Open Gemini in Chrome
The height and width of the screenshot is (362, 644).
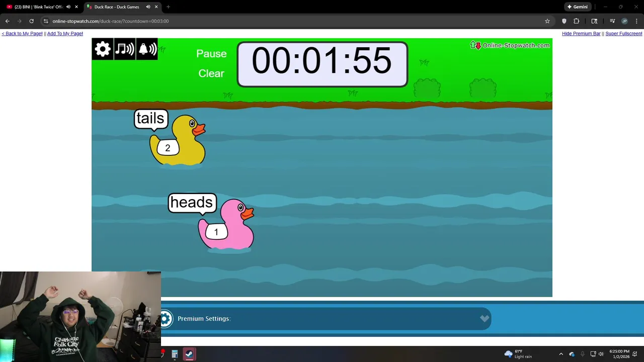577,7
